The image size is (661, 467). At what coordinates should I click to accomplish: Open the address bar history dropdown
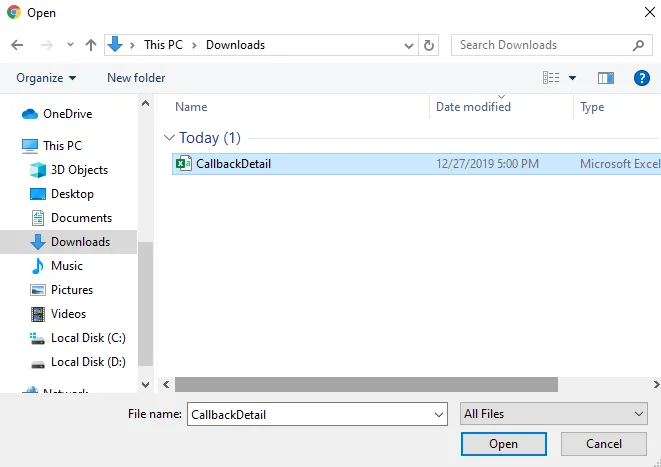point(408,45)
